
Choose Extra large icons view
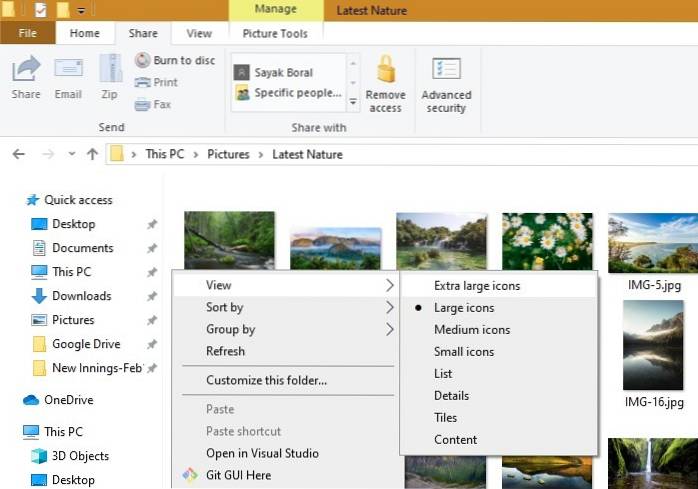click(x=477, y=286)
